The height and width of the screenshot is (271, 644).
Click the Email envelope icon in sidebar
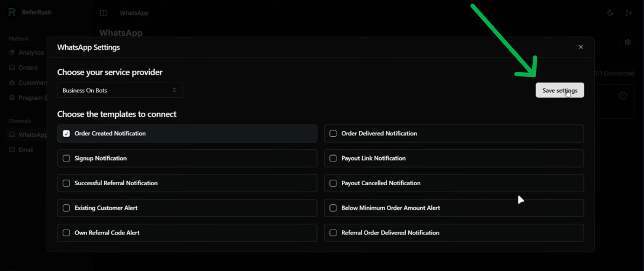tap(12, 150)
